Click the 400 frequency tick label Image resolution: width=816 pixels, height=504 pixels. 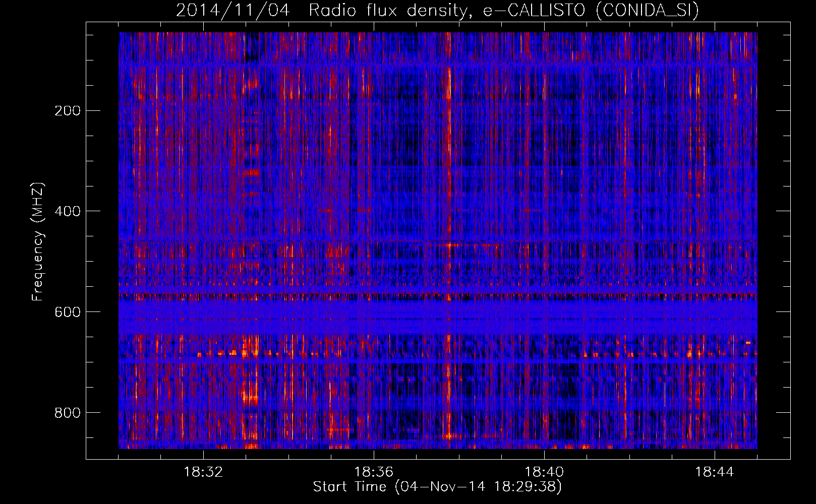coord(68,211)
